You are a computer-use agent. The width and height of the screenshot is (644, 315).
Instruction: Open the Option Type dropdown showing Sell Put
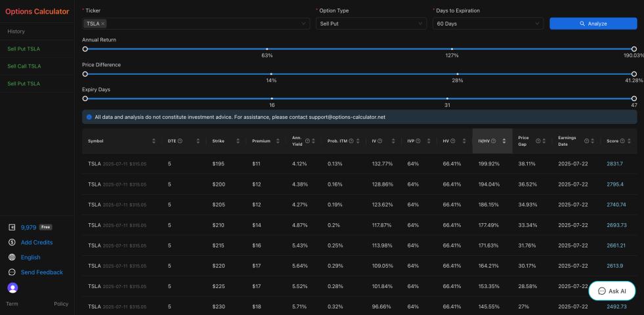[370, 24]
